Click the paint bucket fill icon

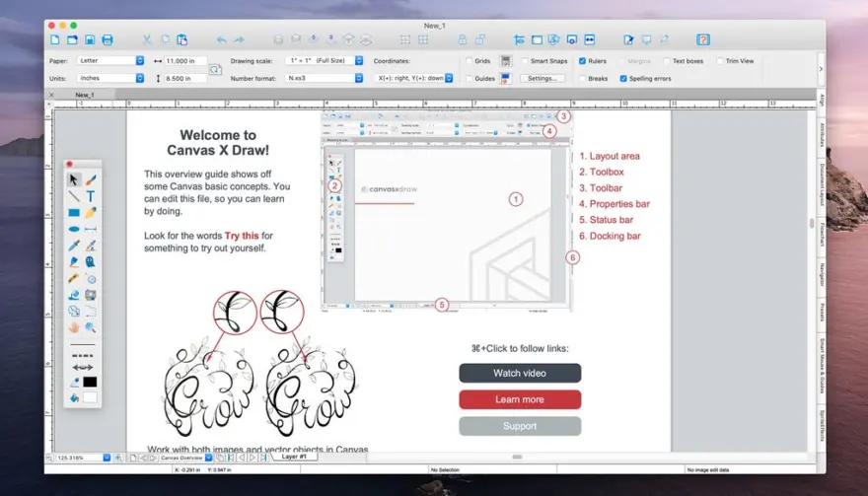(x=74, y=397)
